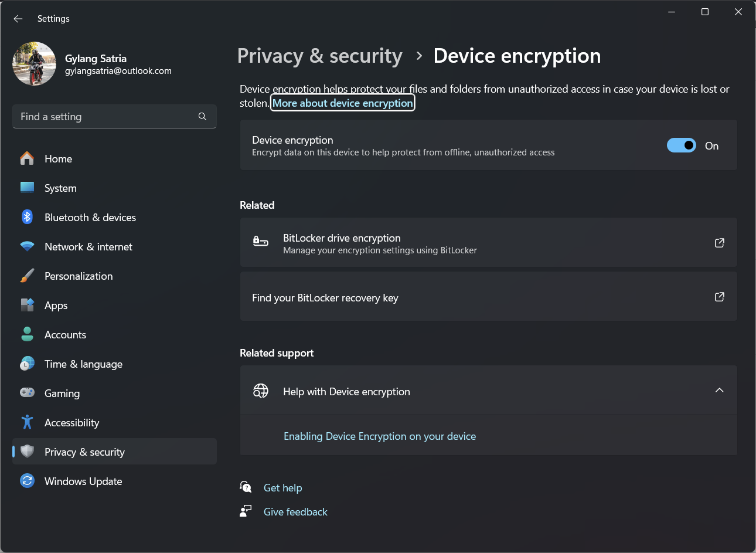Click the Accounts person icon

coord(27,334)
